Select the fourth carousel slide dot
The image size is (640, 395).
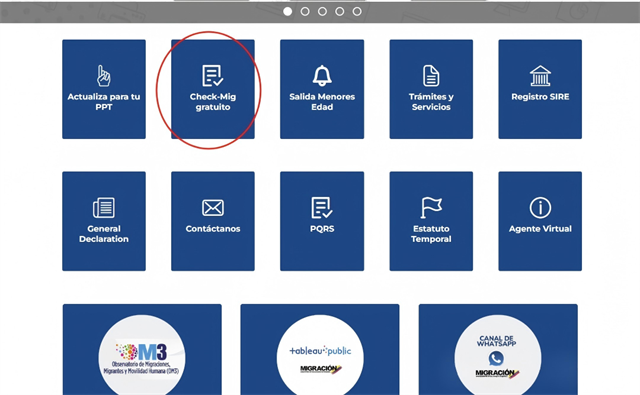(340, 11)
